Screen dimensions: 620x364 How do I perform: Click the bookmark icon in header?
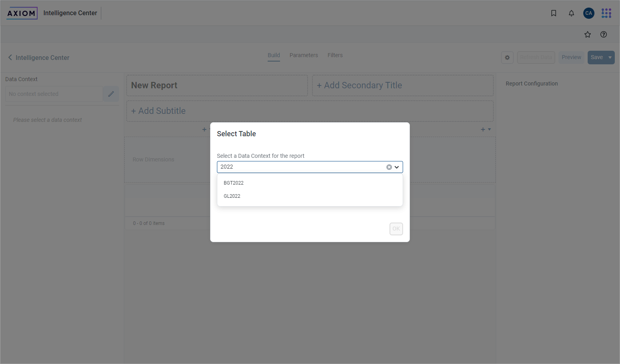point(553,13)
